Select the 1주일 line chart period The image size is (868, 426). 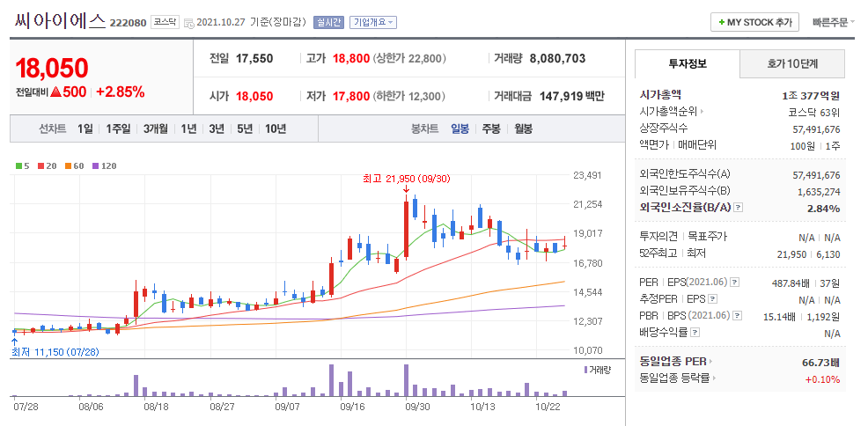pyautogui.click(x=118, y=129)
